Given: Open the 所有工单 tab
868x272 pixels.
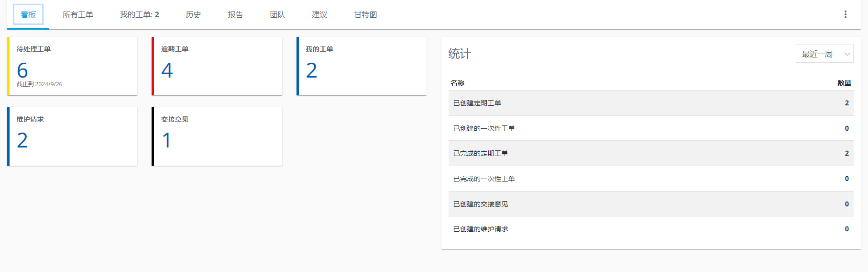Looking at the screenshot, I should click(77, 15).
